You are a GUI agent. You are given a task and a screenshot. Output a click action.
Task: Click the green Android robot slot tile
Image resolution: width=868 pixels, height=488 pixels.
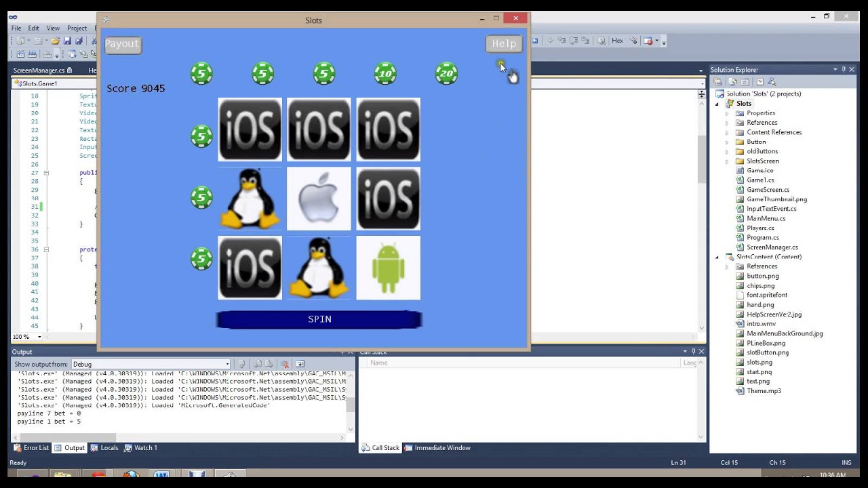pos(388,268)
